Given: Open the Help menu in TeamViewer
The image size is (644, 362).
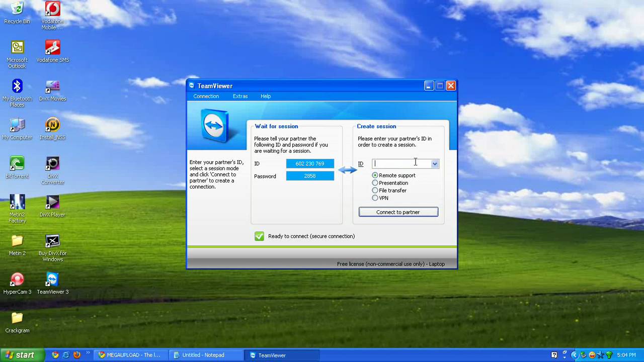Looking at the screenshot, I should tap(266, 96).
